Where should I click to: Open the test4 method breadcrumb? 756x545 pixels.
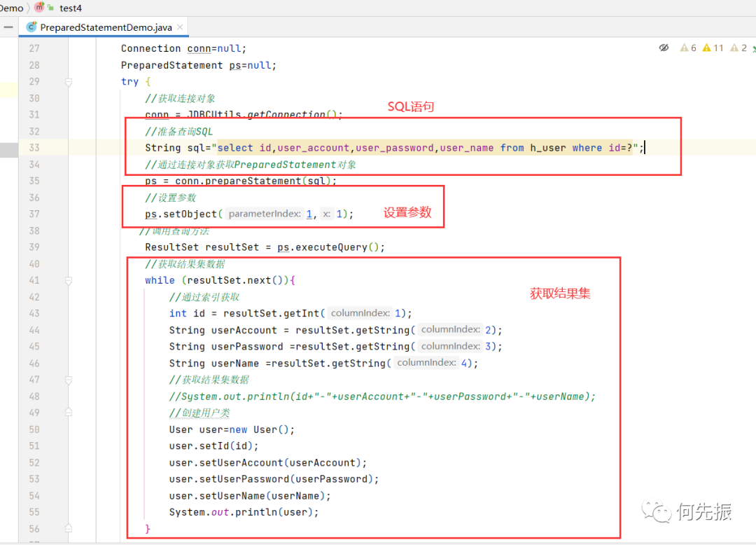tap(71, 8)
